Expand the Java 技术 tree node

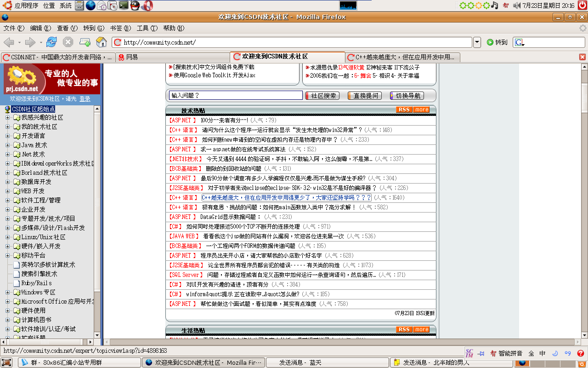(7, 145)
